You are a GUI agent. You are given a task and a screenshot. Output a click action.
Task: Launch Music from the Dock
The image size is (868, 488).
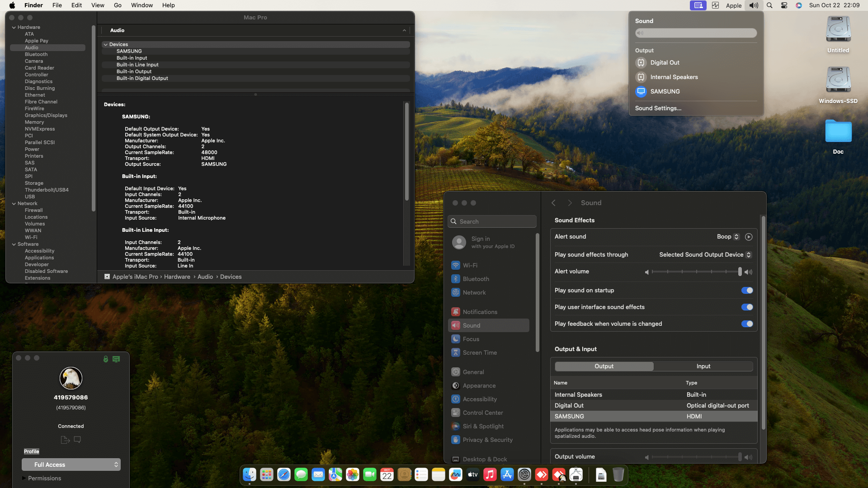point(490,474)
